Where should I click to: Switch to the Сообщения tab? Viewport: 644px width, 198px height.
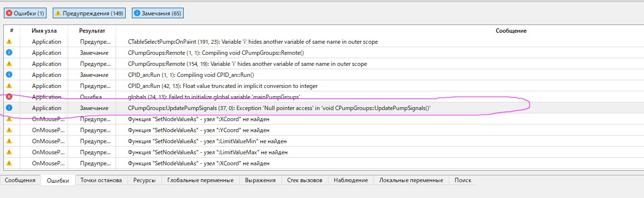[20, 180]
